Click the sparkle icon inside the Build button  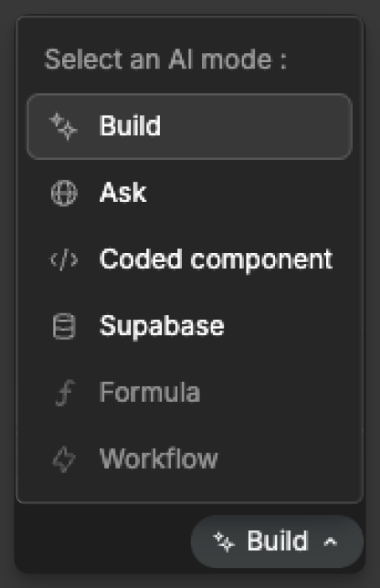pos(224,542)
